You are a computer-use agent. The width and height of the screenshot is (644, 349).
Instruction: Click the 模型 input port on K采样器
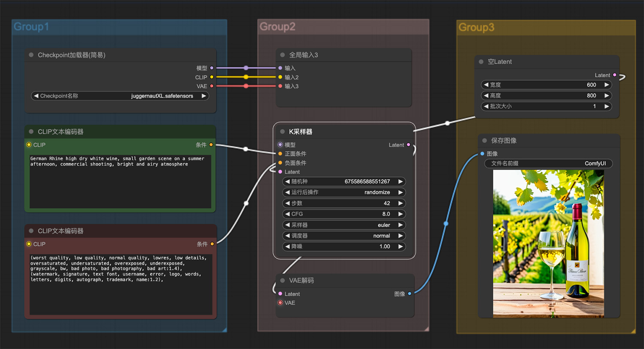tap(280, 145)
